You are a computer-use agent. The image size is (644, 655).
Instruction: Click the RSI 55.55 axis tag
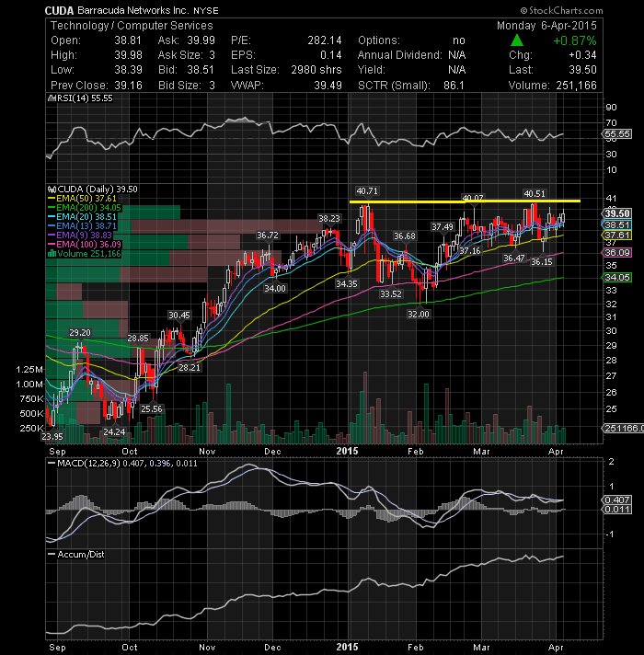(x=616, y=134)
